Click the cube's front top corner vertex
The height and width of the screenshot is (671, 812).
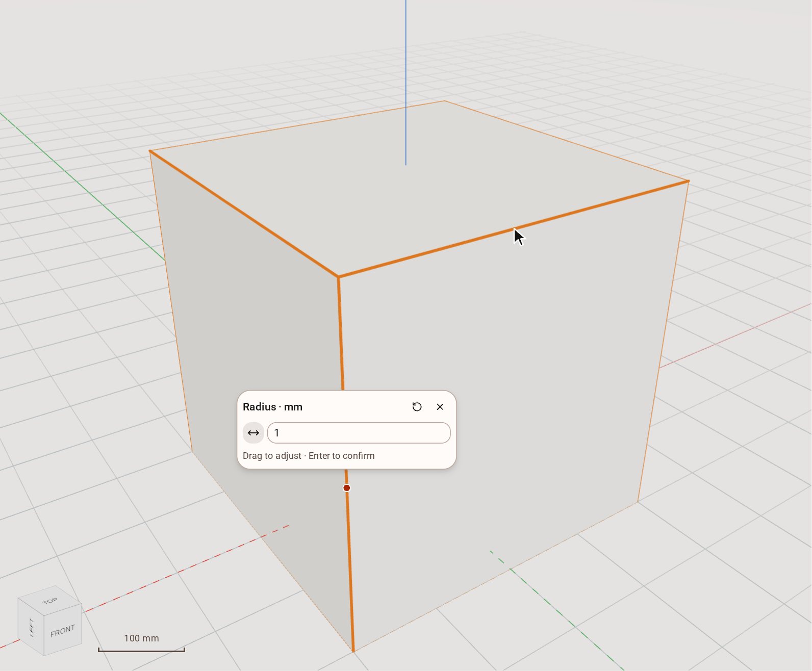pos(339,277)
